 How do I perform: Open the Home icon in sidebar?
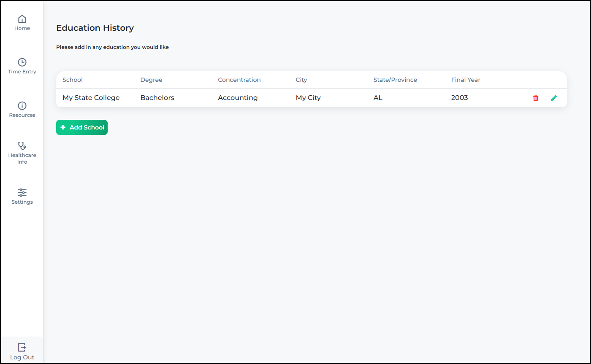(x=22, y=19)
